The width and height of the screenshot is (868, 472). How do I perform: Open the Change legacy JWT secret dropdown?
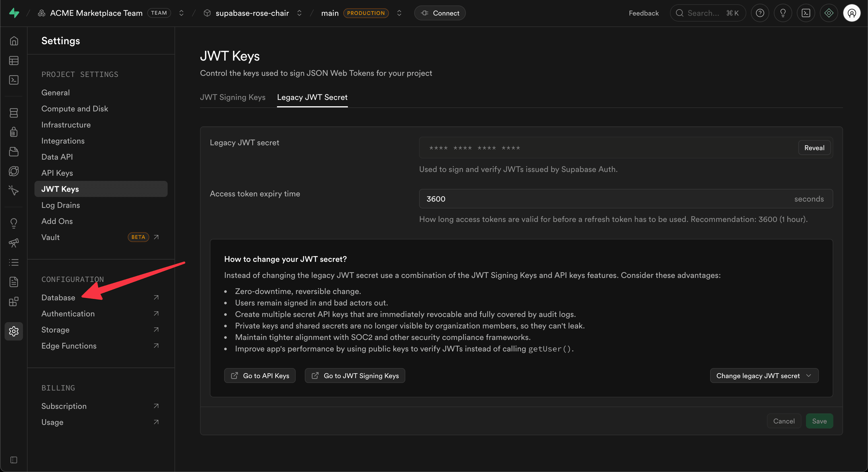pos(764,376)
